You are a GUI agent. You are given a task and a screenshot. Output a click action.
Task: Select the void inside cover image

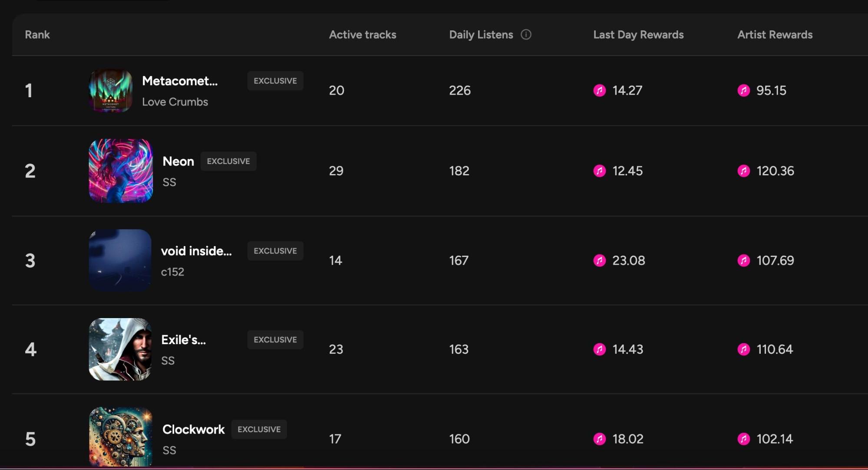click(x=120, y=260)
